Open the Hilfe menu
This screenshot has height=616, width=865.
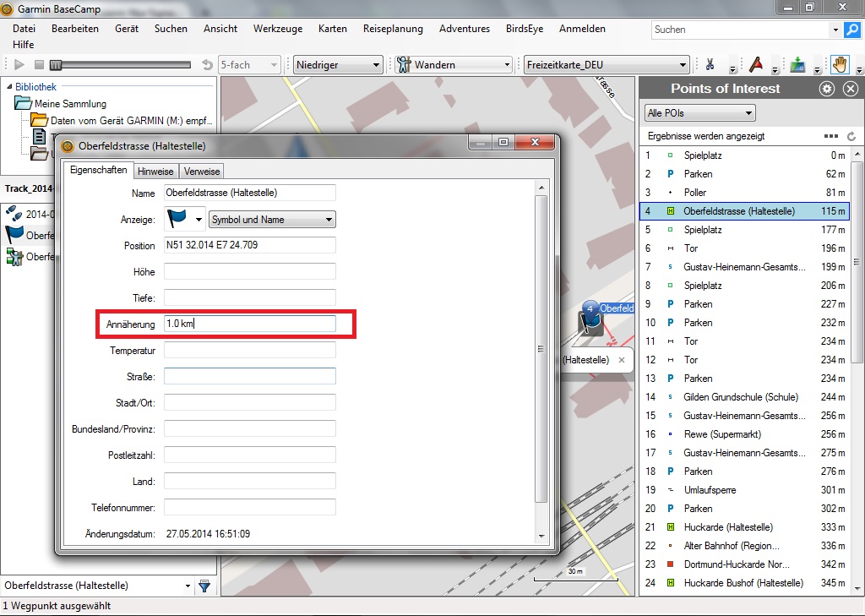coord(23,45)
